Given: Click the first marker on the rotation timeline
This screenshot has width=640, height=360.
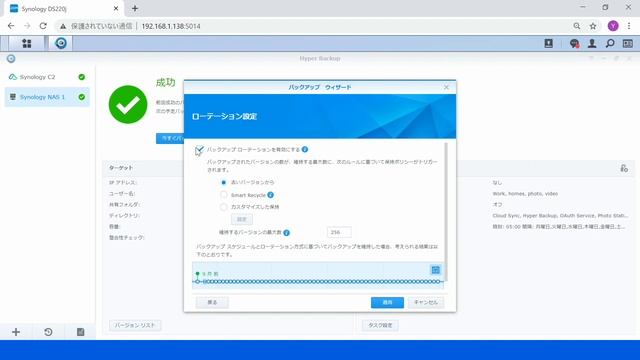Looking at the screenshot, I should pos(198,282).
